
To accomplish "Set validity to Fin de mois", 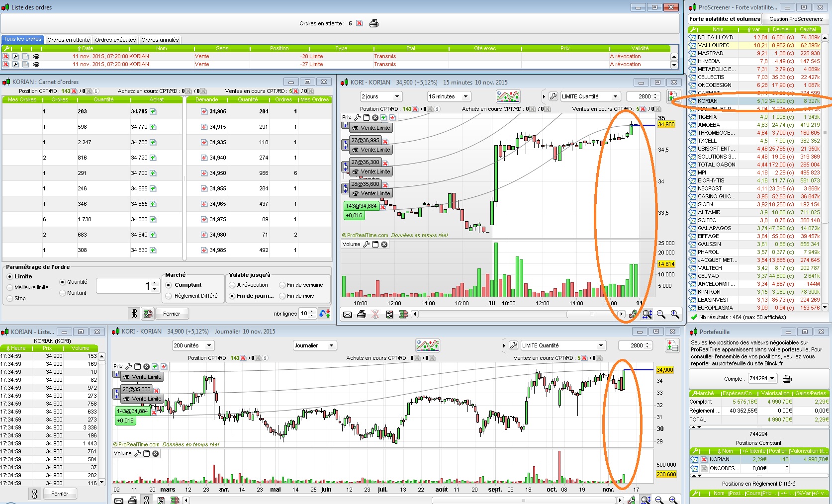I will coord(296,296).
